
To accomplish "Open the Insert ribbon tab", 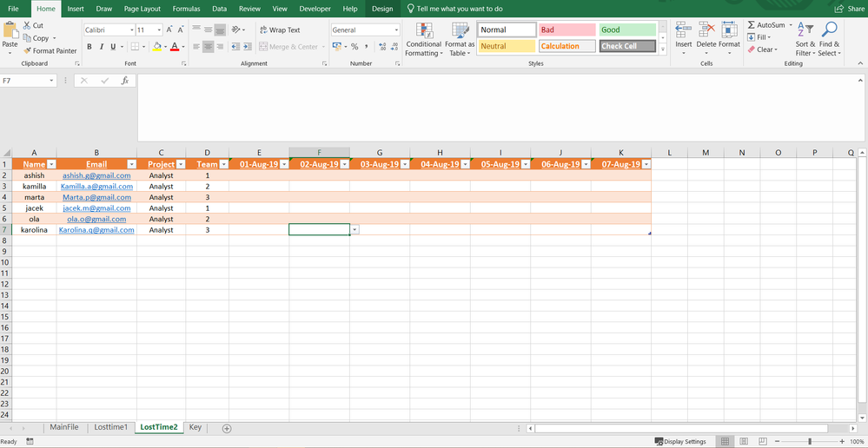I will (x=76, y=9).
